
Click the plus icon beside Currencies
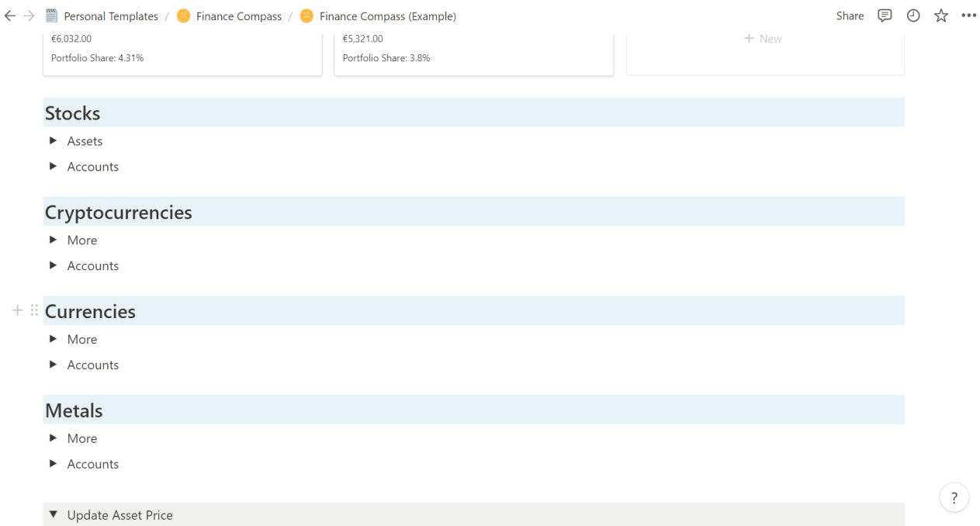click(18, 310)
